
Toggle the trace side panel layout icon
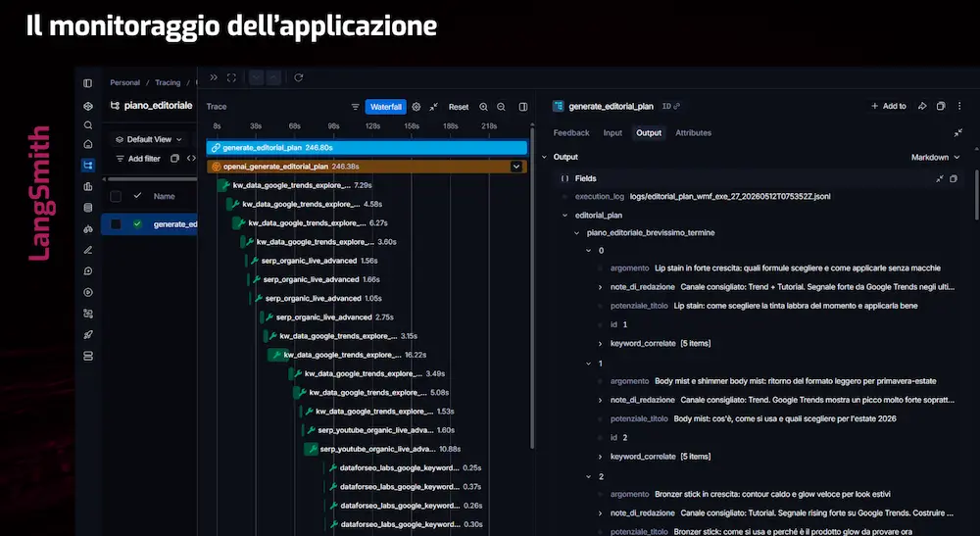(523, 107)
